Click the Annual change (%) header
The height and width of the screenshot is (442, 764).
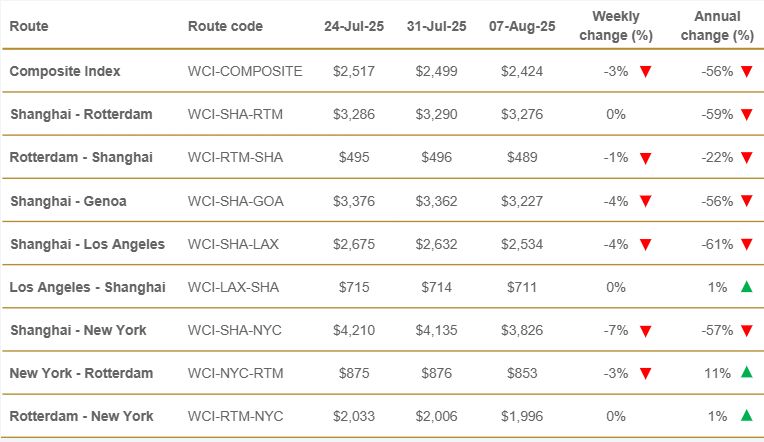click(717, 26)
